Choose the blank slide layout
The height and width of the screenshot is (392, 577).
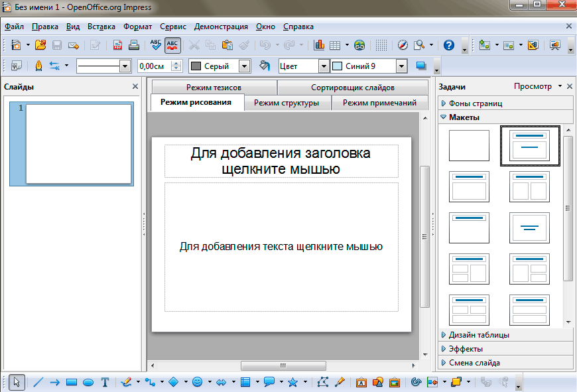point(469,145)
